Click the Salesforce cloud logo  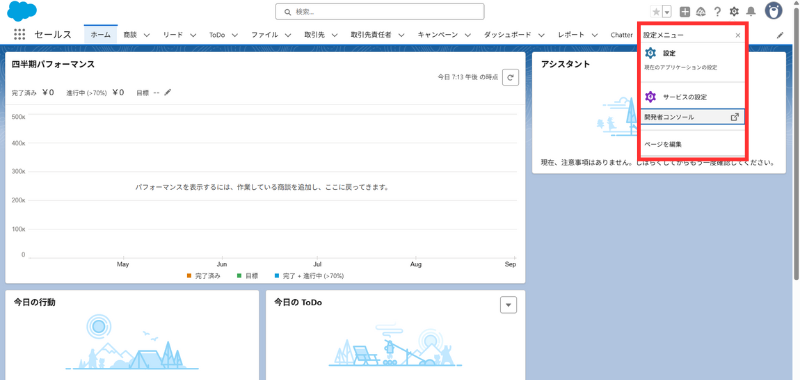point(22,11)
